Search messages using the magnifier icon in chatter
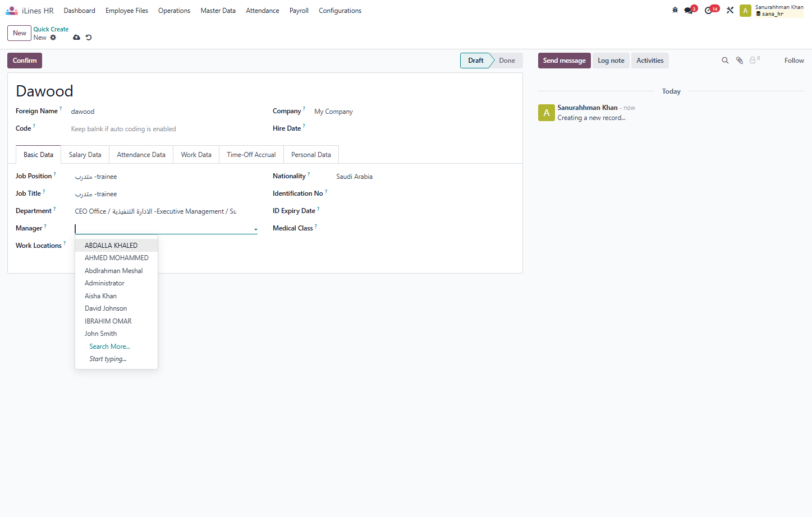The width and height of the screenshot is (812, 517). [x=725, y=61]
